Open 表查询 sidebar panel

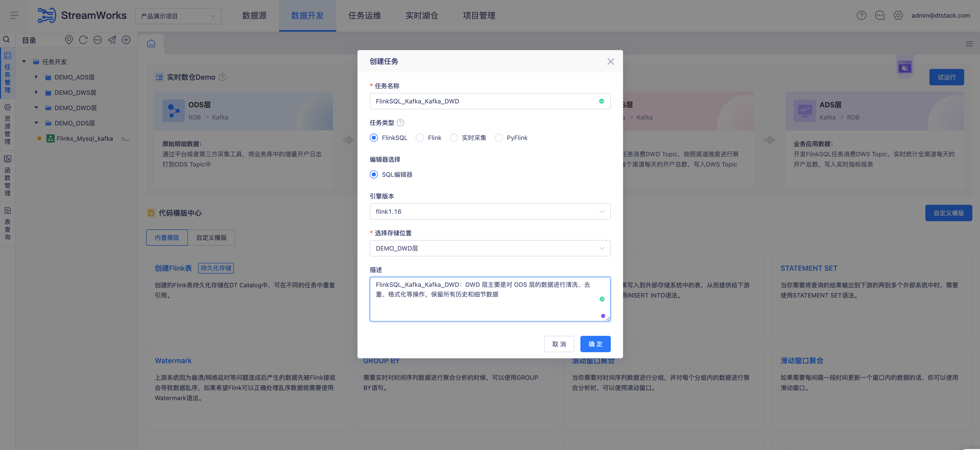(x=8, y=224)
